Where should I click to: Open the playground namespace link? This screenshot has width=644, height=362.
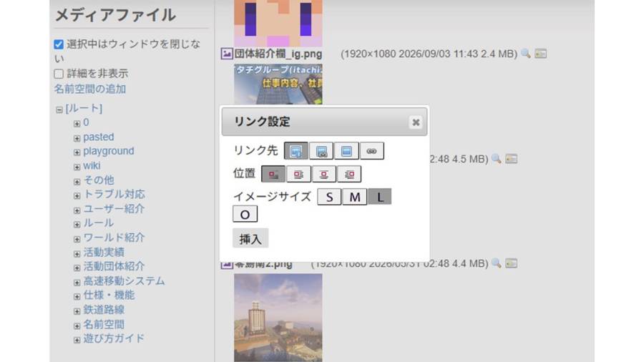click(109, 151)
